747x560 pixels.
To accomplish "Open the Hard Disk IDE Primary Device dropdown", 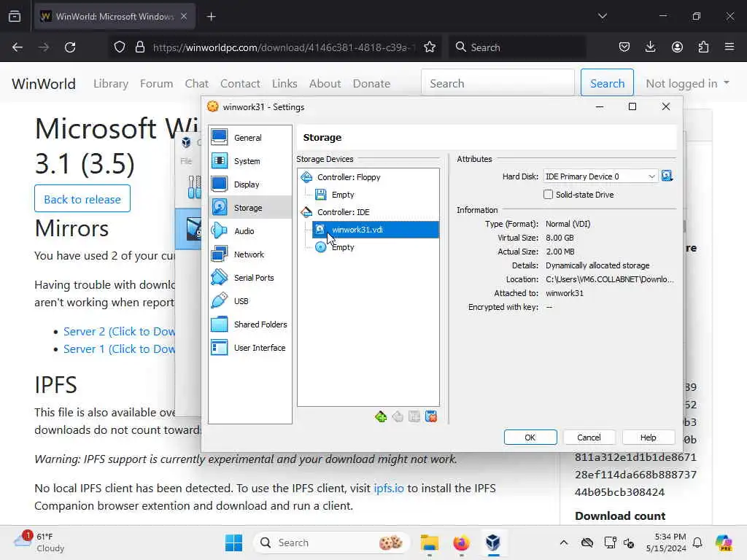I will point(600,176).
